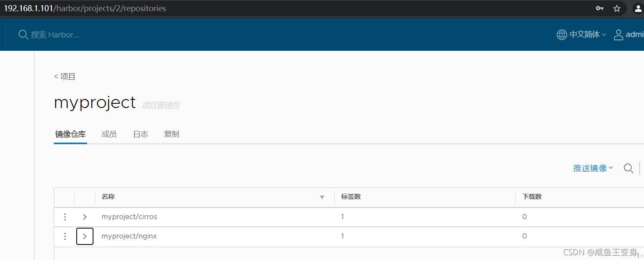
Task: Switch to the 成员 tab
Action: (x=109, y=134)
